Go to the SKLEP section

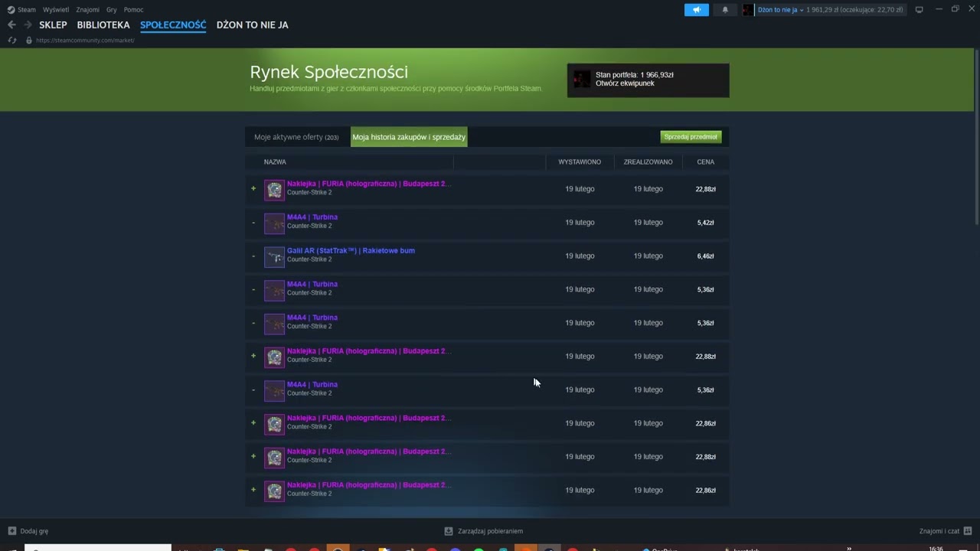53,24
